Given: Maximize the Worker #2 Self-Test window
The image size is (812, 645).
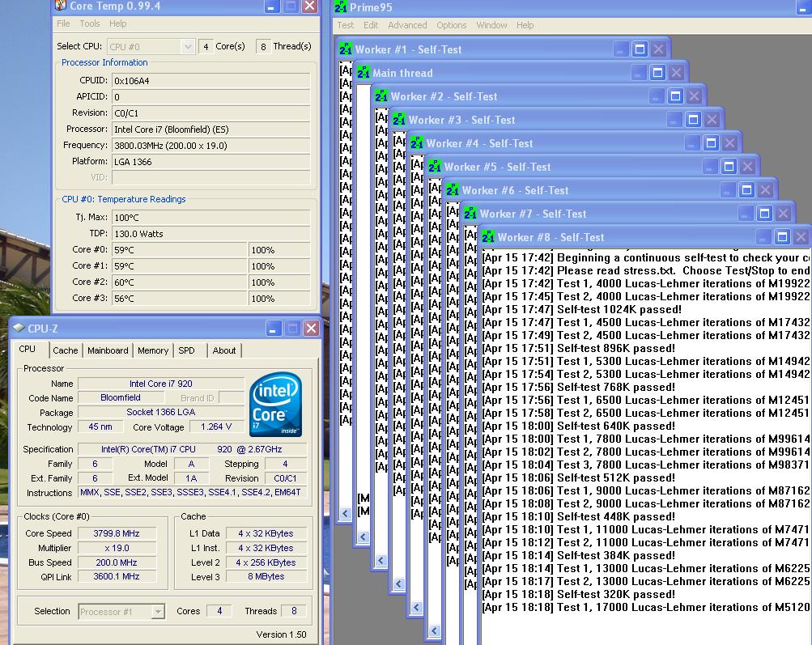Looking at the screenshot, I should click(675, 95).
